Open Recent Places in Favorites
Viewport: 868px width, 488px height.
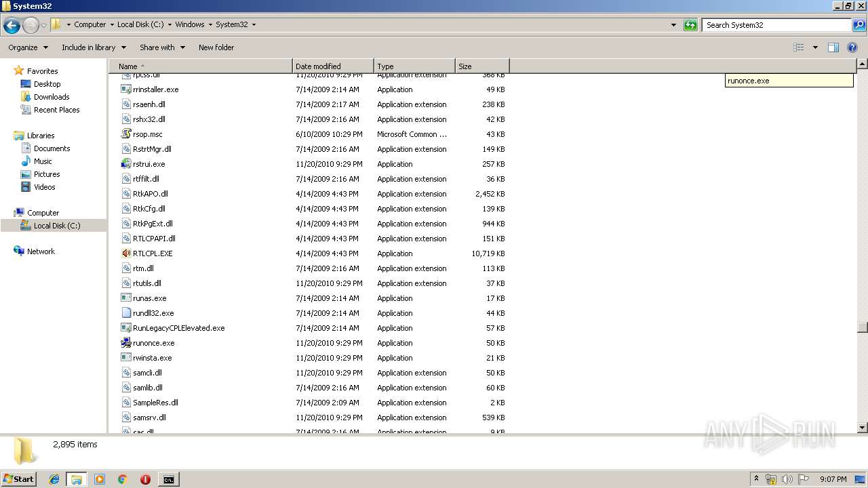tap(56, 110)
